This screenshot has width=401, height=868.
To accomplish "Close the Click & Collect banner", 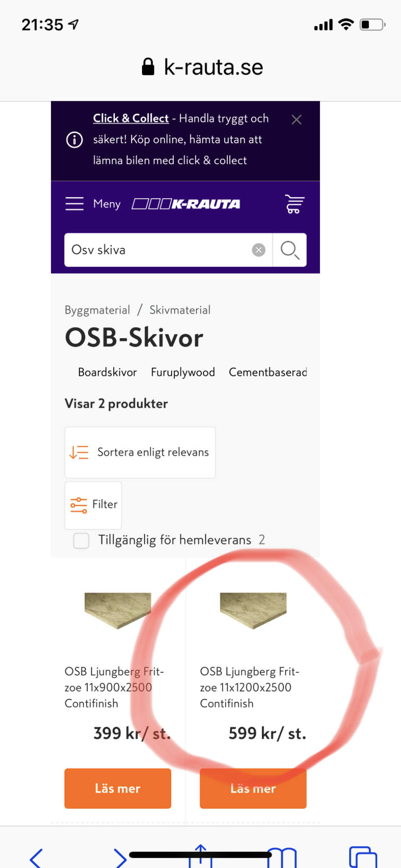I will click(297, 120).
